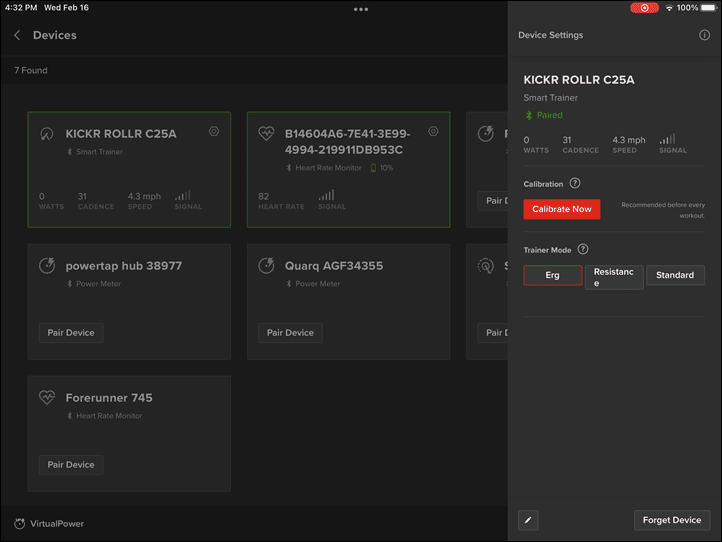Click Calibrate Now button
The image size is (722, 542).
(x=562, y=209)
